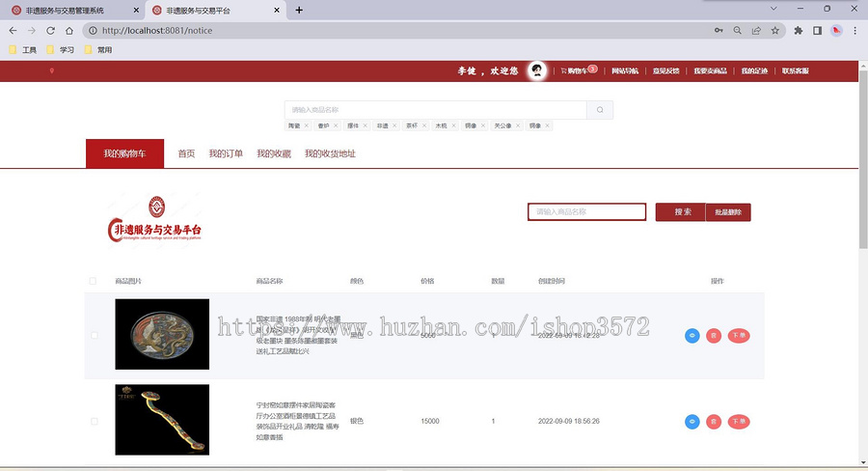Open 意见反馈 in the header
Screen dimensions: 868x471
coord(665,70)
